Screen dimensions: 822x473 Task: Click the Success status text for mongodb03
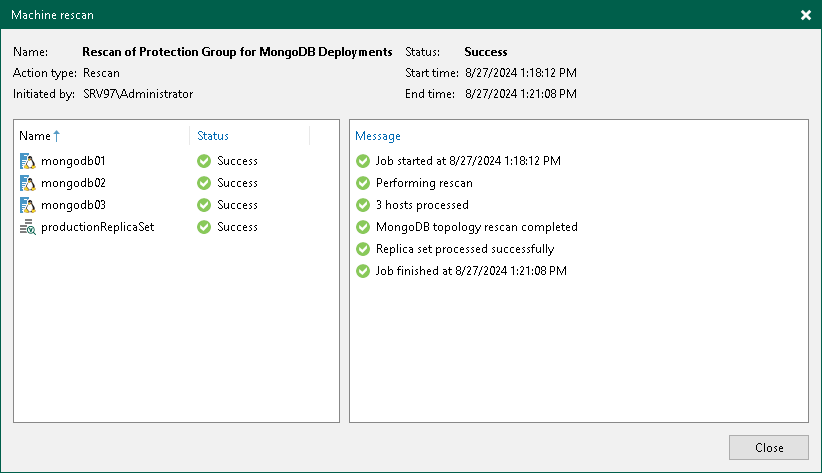[x=237, y=205]
